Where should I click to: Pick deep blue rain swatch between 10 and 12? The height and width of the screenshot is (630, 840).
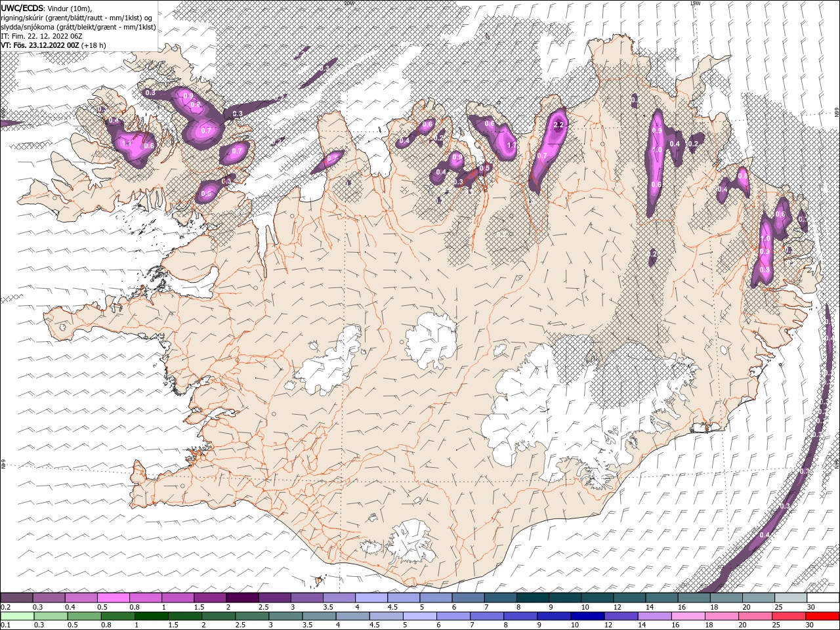click(x=589, y=616)
